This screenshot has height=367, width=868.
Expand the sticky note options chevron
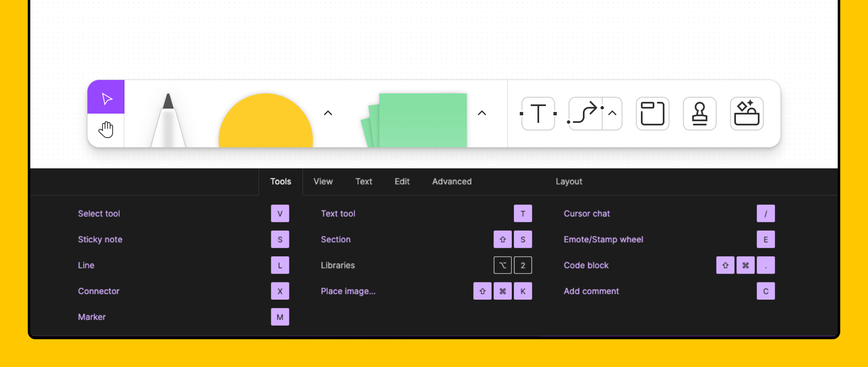coord(482,113)
